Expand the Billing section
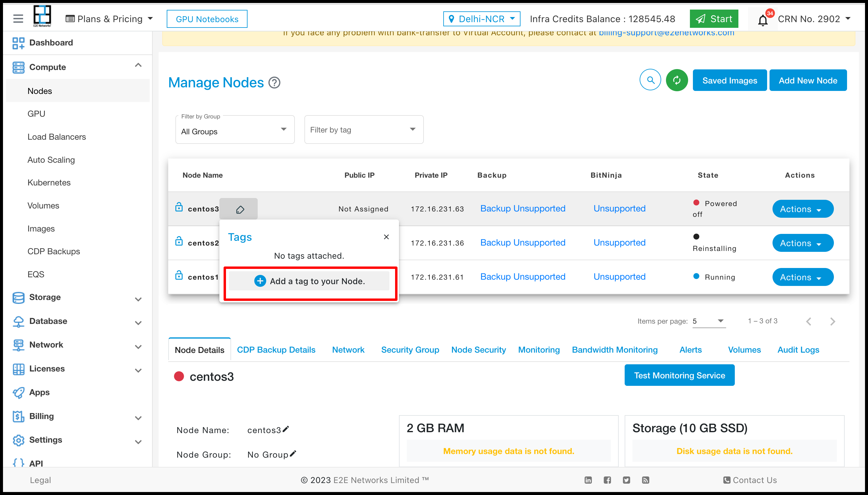Image resolution: width=868 pixels, height=495 pixels. 138,418
